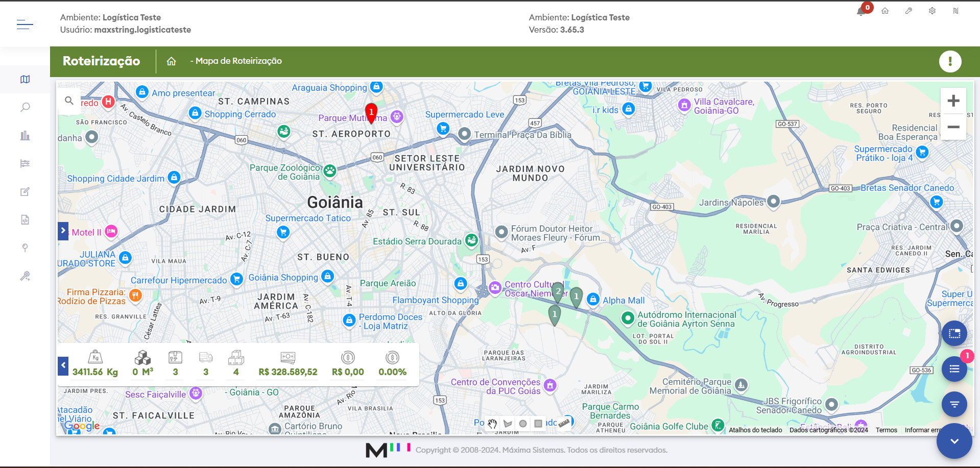Choose the circle drawing mode
Viewport: 980px width, 468px height.
coord(523,424)
